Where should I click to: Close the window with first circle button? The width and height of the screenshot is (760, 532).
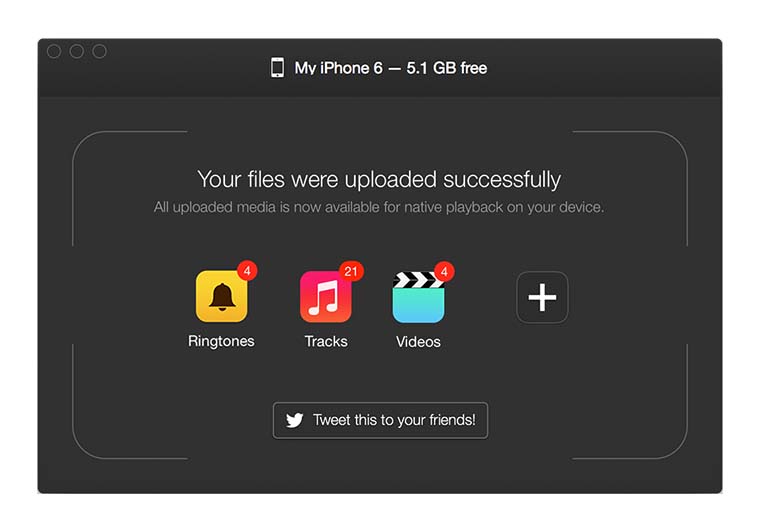(x=54, y=51)
